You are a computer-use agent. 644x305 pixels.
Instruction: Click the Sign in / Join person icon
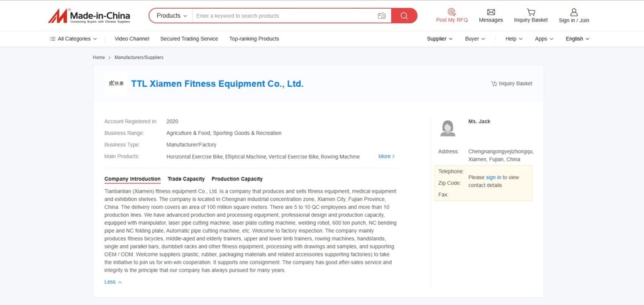pos(574,12)
